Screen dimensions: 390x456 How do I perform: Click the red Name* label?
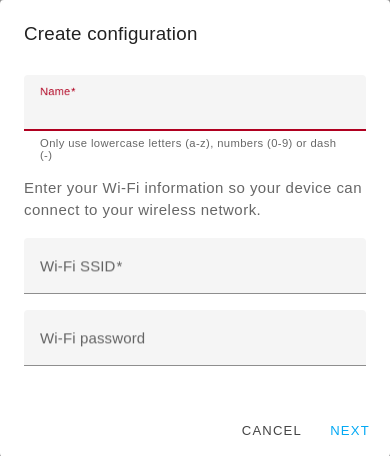click(58, 91)
